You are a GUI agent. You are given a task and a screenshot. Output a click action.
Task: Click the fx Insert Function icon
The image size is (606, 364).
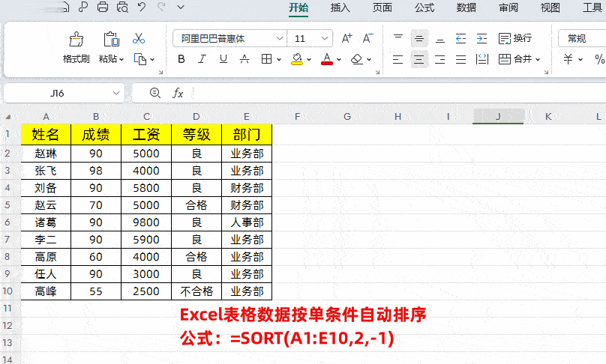click(x=178, y=93)
